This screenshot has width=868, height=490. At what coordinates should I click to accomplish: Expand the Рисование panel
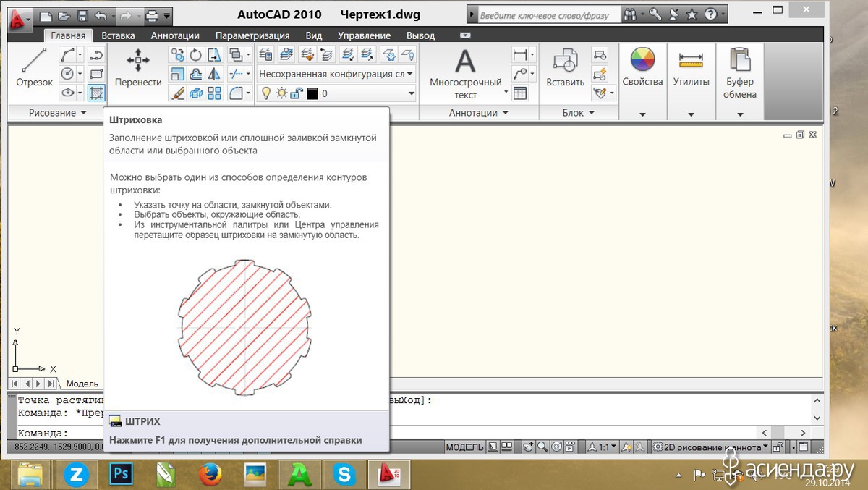57,113
